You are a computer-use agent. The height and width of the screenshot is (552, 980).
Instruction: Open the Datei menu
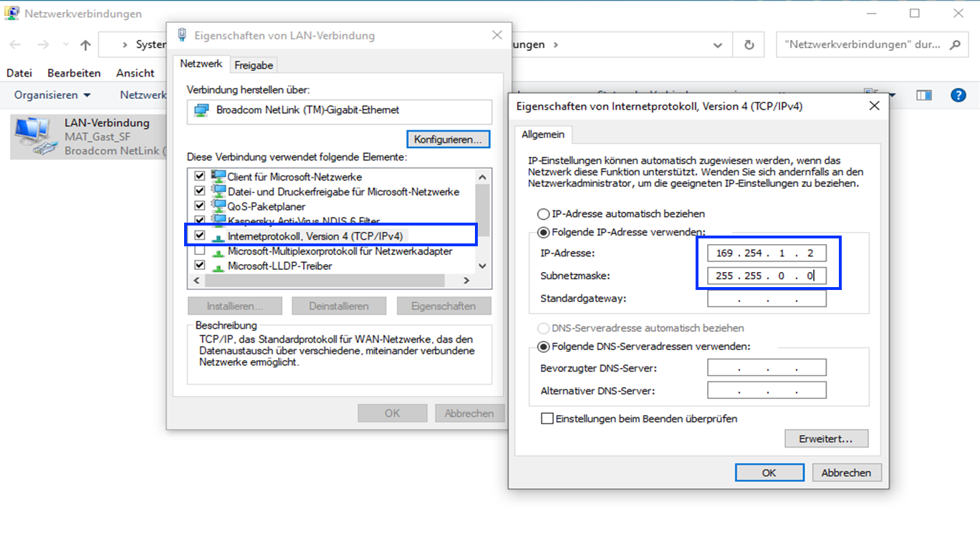[x=19, y=73]
